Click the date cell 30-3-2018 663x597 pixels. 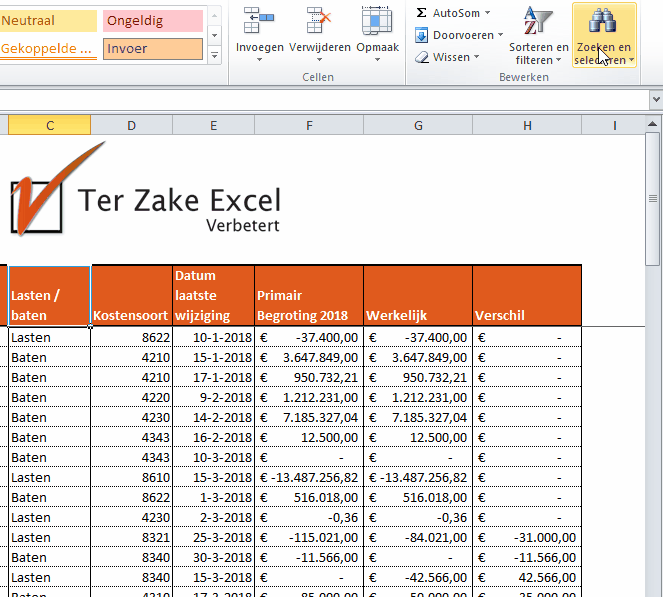point(214,558)
